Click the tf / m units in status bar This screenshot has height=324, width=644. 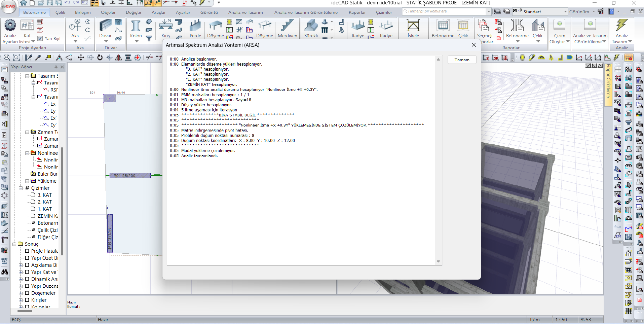534,320
